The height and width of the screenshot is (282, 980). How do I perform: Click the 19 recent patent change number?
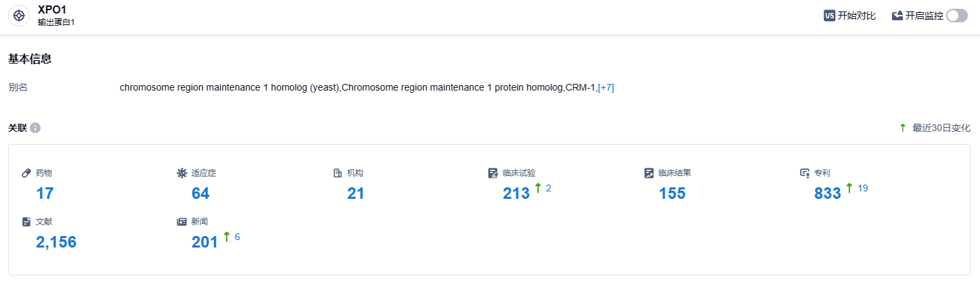862,188
